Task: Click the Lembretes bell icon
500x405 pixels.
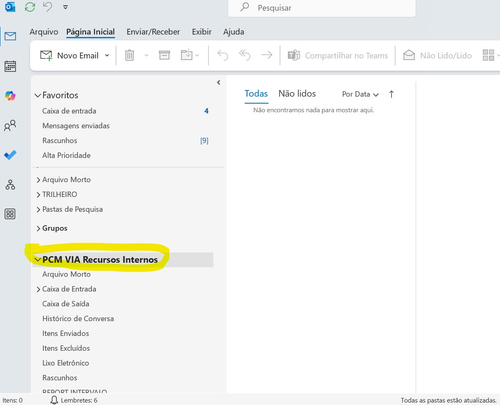Action: 54,400
